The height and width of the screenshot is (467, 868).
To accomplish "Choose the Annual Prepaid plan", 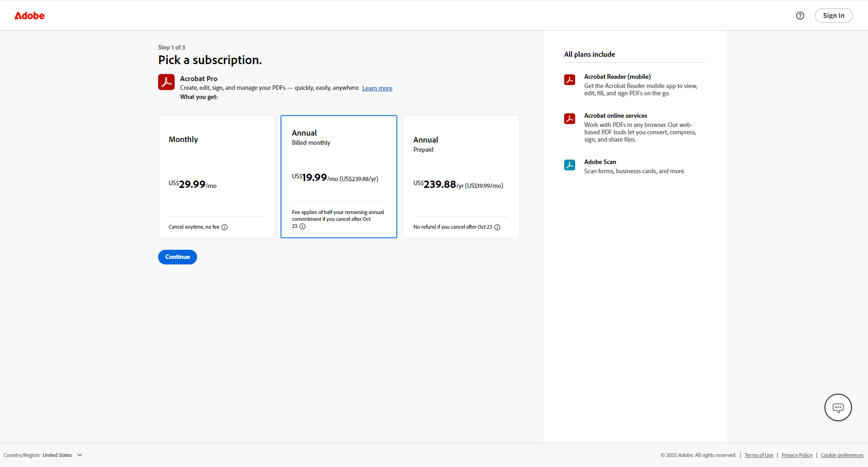I will click(461, 176).
